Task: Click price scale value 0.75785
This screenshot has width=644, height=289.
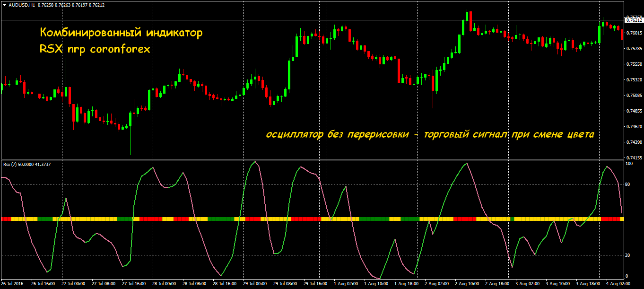Action: tap(634, 48)
